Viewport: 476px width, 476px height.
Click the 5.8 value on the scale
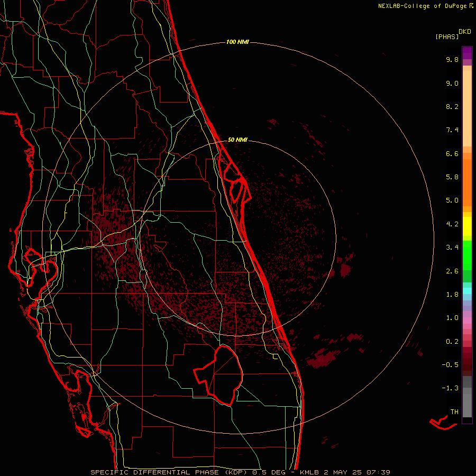pos(452,177)
